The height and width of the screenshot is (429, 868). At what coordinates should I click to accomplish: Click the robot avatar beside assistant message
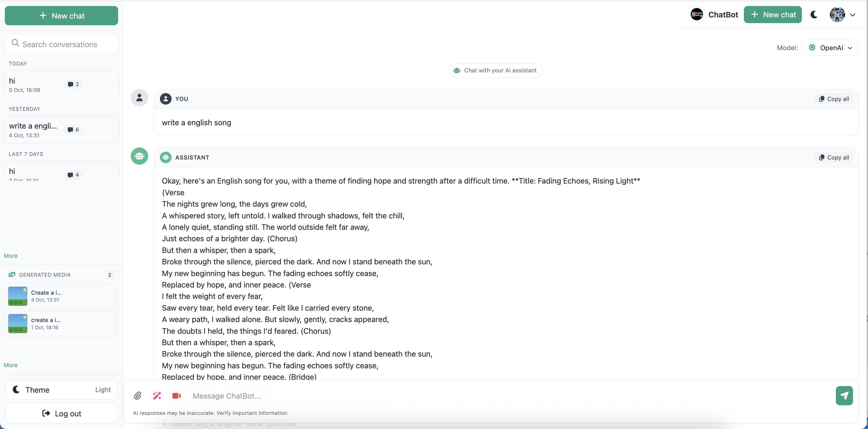coord(139,156)
